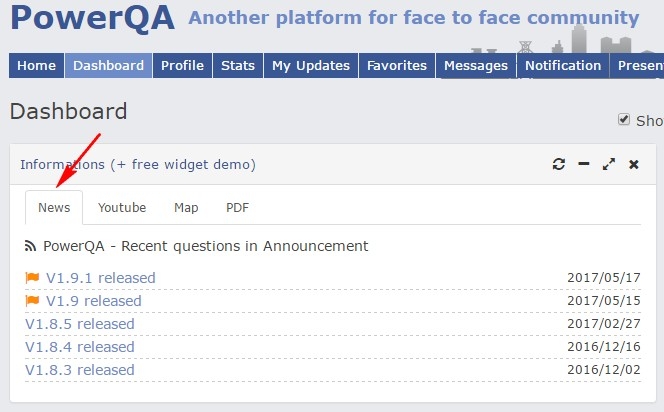
Task: Open the Messages page
Action: (x=476, y=65)
